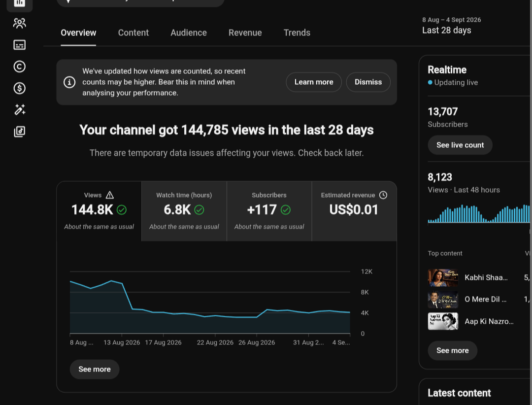Image resolution: width=532 pixels, height=405 pixels.
Task: Open the Trends tab
Action: point(297,33)
